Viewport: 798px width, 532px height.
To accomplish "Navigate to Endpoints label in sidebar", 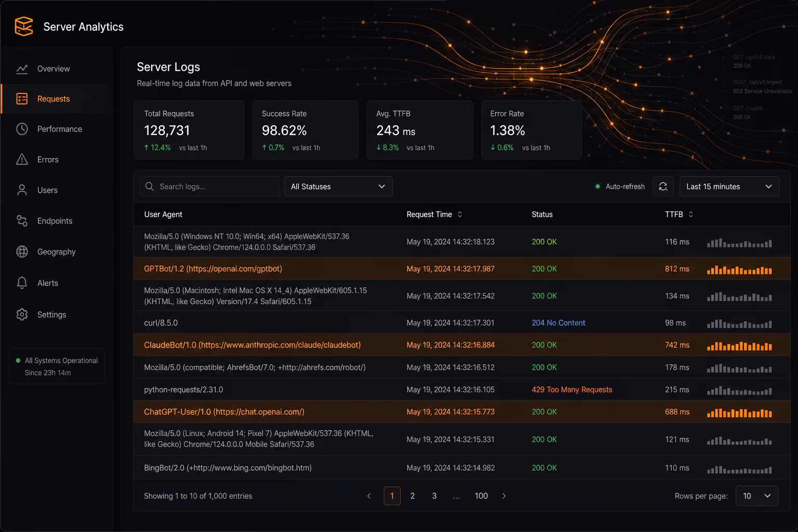I will point(55,221).
